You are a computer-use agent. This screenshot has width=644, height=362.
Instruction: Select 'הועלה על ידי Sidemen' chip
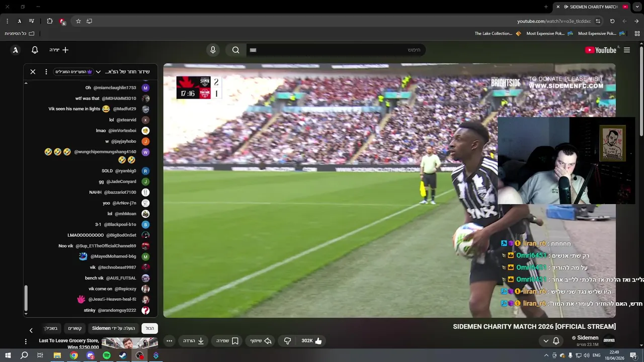pyautogui.click(x=113, y=328)
